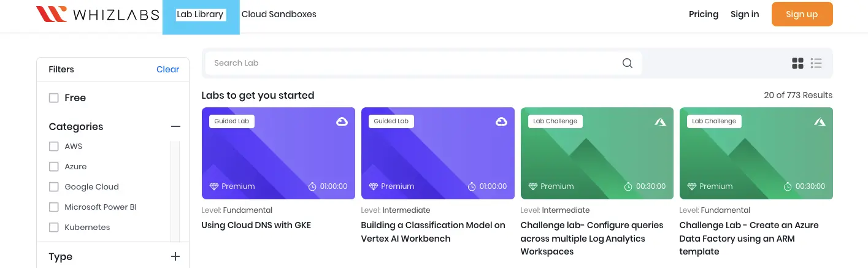The height and width of the screenshot is (268, 868).
Task: Click the search magnifier icon
Action: pos(627,63)
